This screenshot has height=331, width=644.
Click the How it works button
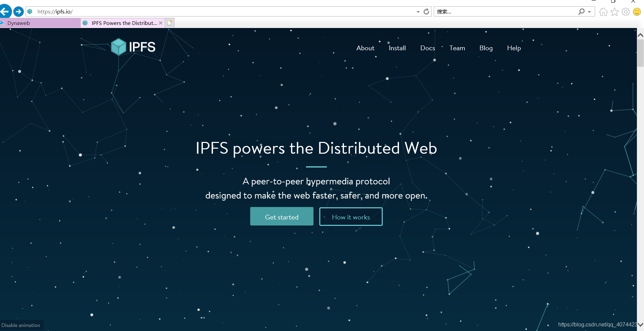(351, 216)
